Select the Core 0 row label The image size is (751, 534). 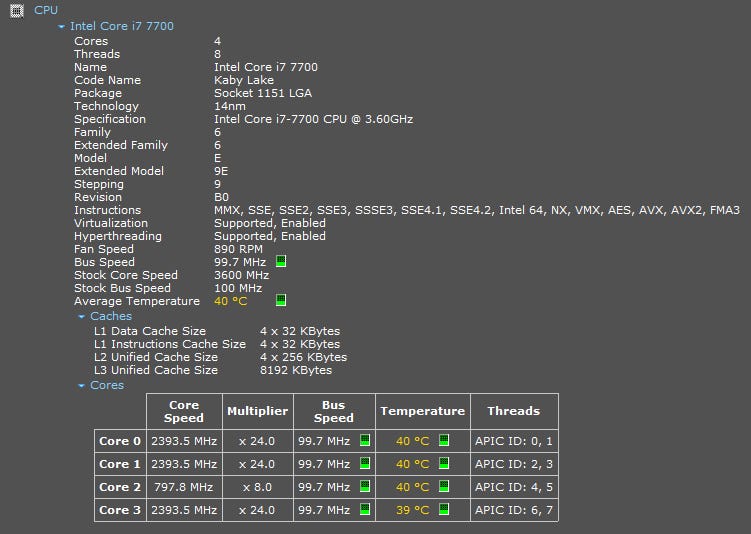pyautogui.click(x=120, y=441)
